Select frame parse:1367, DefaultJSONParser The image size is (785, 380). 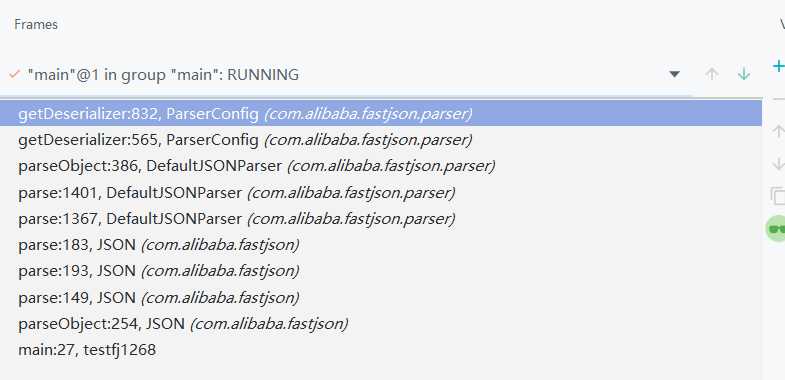(381, 219)
